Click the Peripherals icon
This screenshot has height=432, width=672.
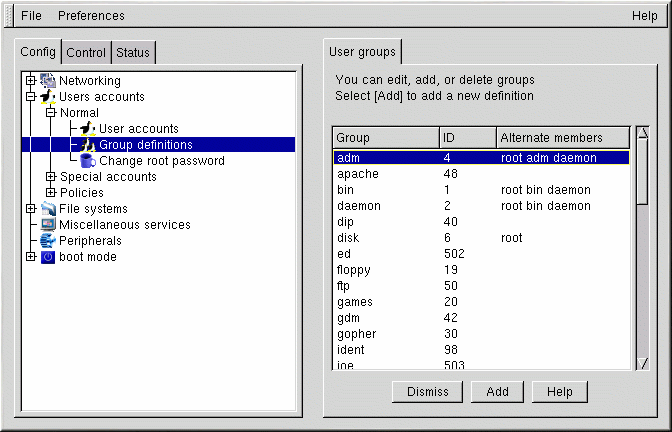point(48,241)
